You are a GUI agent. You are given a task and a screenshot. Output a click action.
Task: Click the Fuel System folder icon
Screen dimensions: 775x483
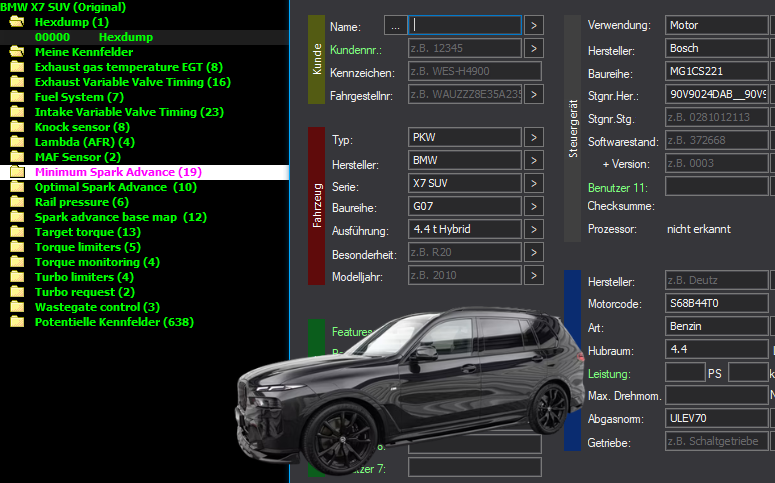pyautogui.click(x=17, y=97)
